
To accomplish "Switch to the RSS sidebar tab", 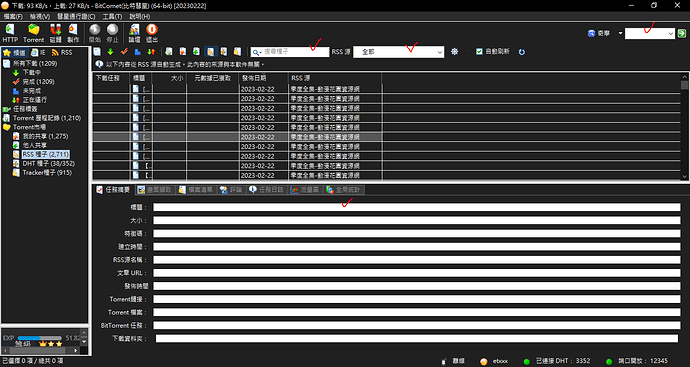I will pyautogui.click(x=62, y=52).
